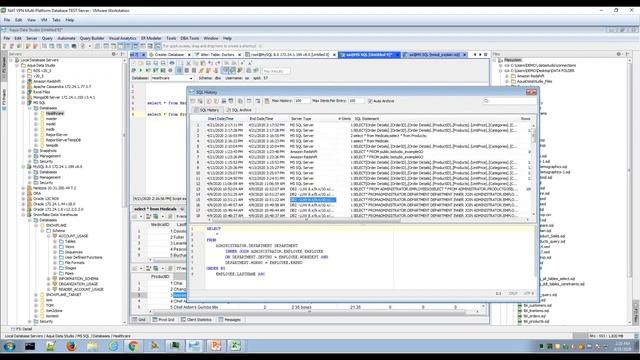
Task: Expand the Amazon Redshift server node
Action: tap(24, 81)
